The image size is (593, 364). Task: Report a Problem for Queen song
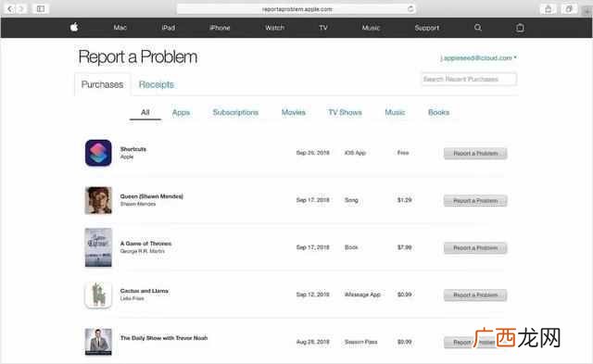click(x=475, y=201)
